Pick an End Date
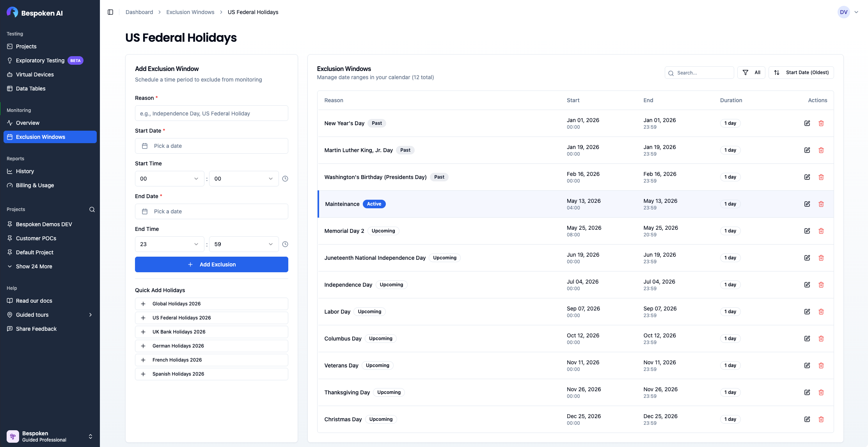This screenshot has width=868, height=447. tap(211, 211)
